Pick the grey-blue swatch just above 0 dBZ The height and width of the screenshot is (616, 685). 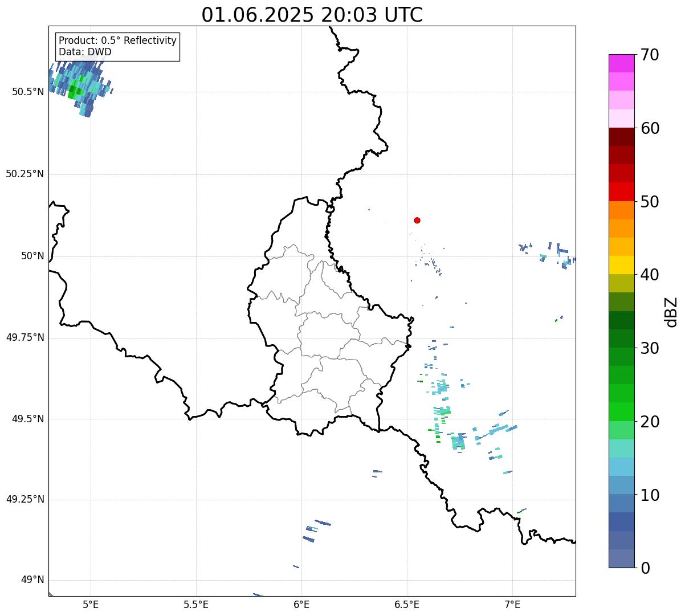click(x=621, y=558)
